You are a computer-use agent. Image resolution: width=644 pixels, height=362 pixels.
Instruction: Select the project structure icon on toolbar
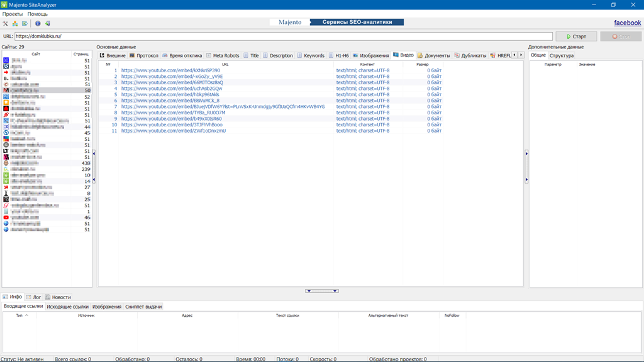14,23
